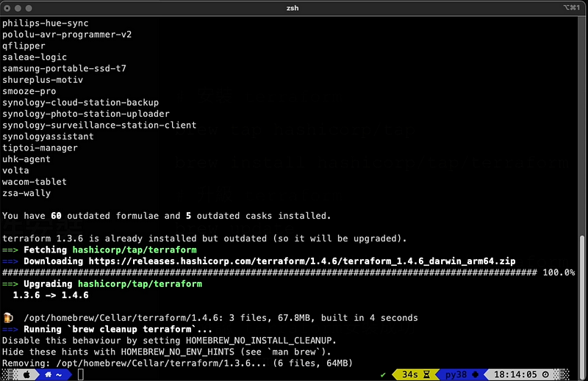
Task: Click the beer mug emoji in output
Action: 8,318
